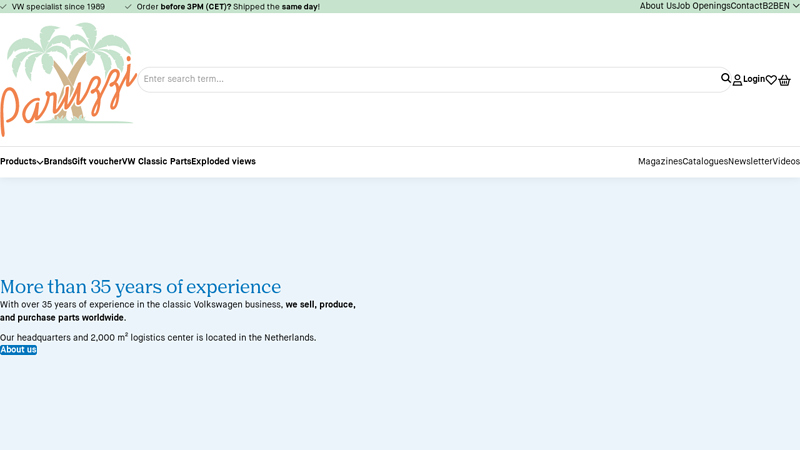This screenshot has width=800, height=450.
Task: Open the Videos link
Action: tap(786, 162)
